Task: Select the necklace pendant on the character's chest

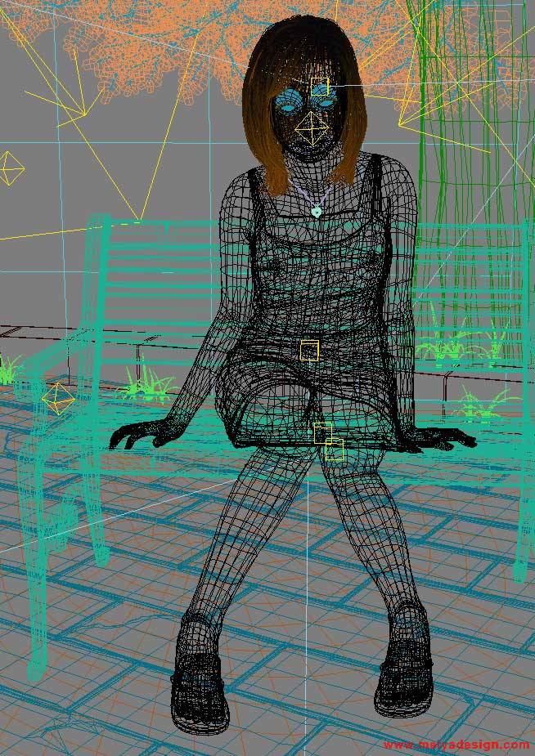Action: point(316,211)
